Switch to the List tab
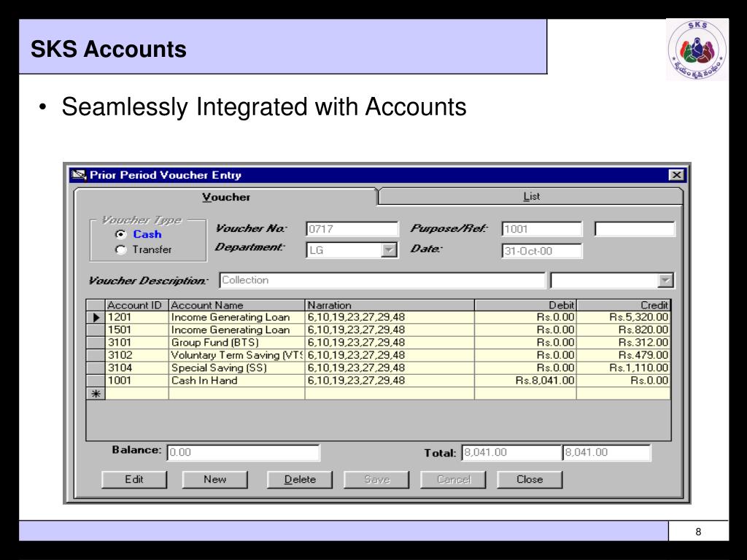 point(531,196)
